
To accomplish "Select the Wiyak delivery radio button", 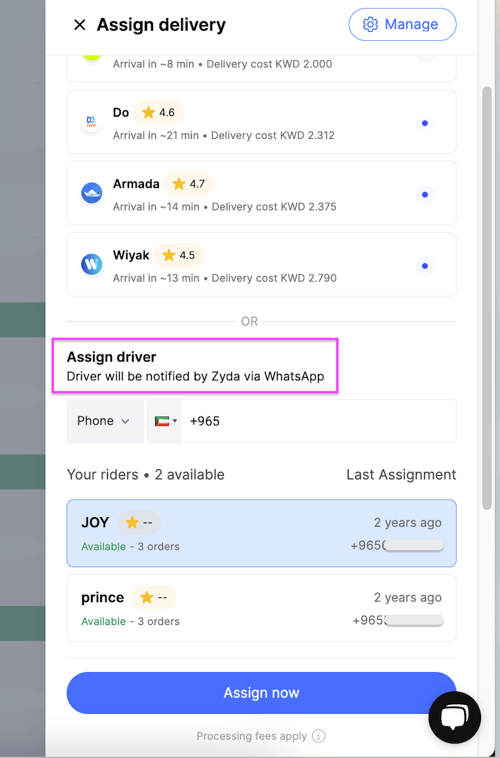I will point(425,266).
